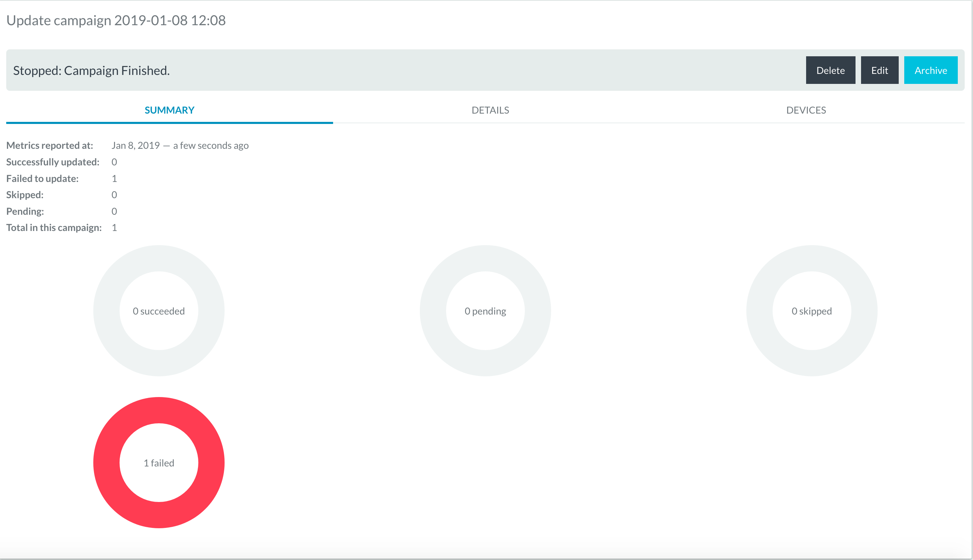Click 'Stopped: Campaign Finished.' status text
The image size is (973, 560).
click(x=91, y=70)
